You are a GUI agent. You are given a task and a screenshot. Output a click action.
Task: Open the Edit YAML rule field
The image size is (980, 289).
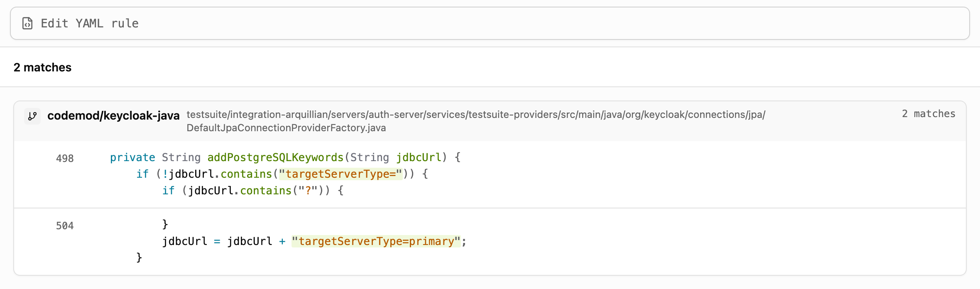pos(490,23)
